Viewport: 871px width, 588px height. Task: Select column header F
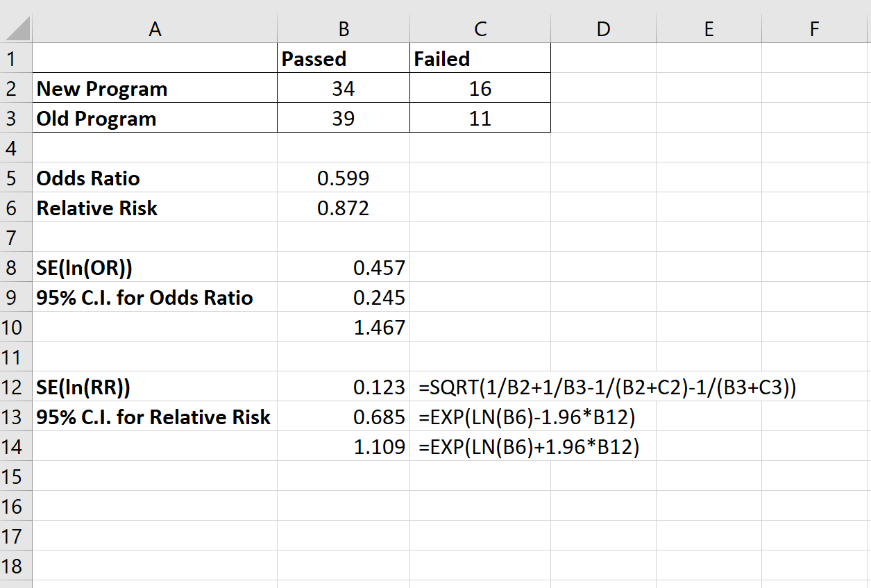[x=813, y=28]
